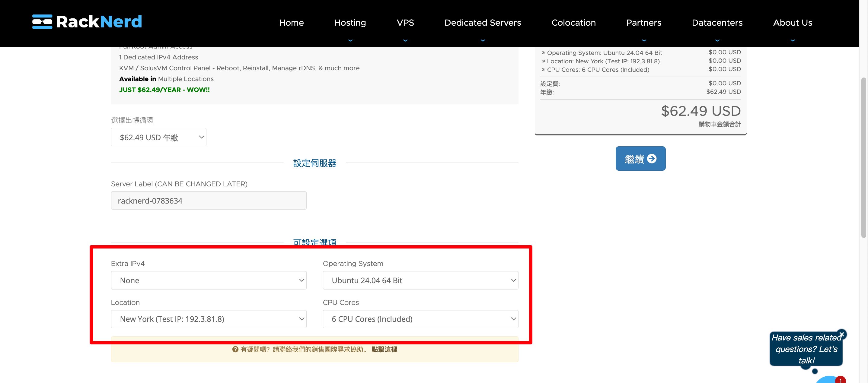The height and width of the screenshot is (383, 868).
Task: Expand the chevron under Datacenters
Action: coord(717,40)
